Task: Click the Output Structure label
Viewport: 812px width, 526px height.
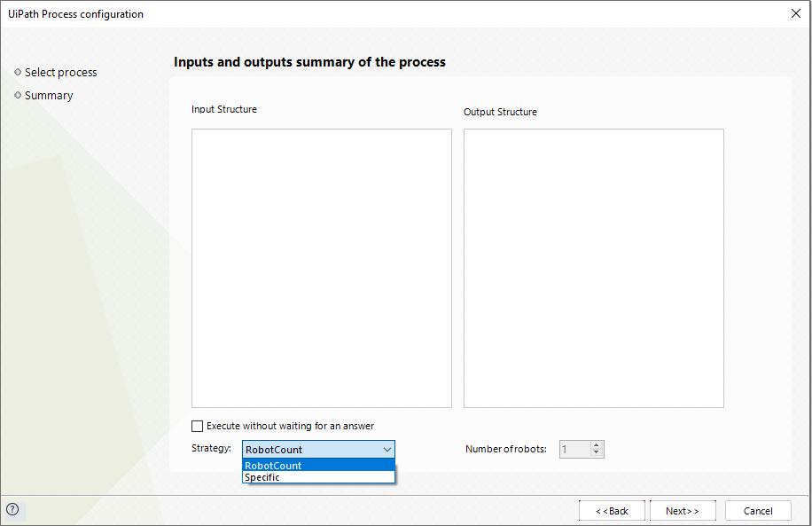Action: 500,112
